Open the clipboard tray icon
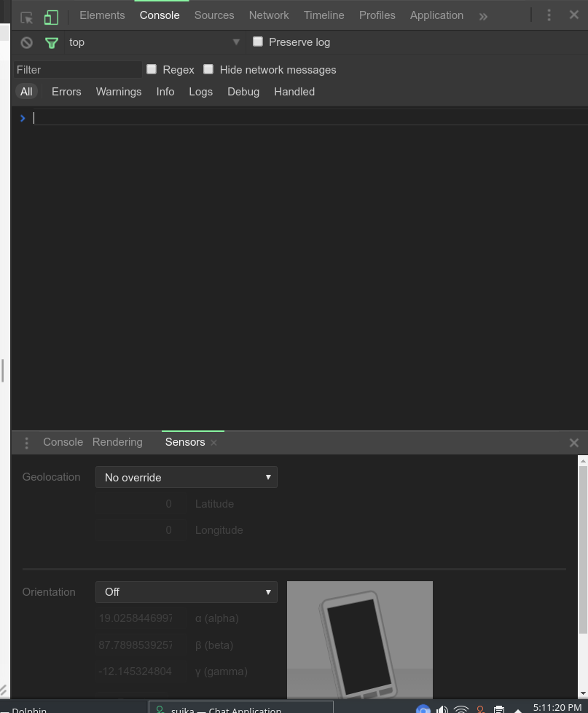 click(499, 709)
